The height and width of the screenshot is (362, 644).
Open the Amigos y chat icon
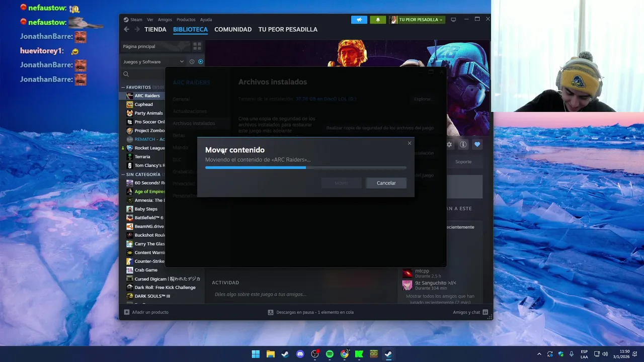click(485, 312)
